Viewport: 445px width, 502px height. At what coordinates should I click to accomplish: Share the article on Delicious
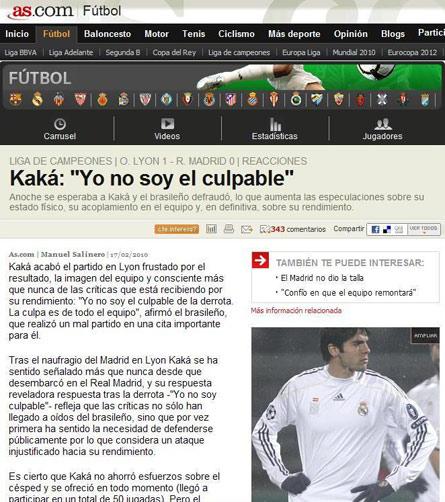(387, 230)
